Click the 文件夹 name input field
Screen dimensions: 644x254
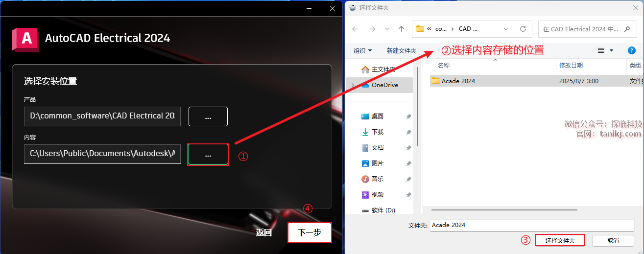[532, 225]
